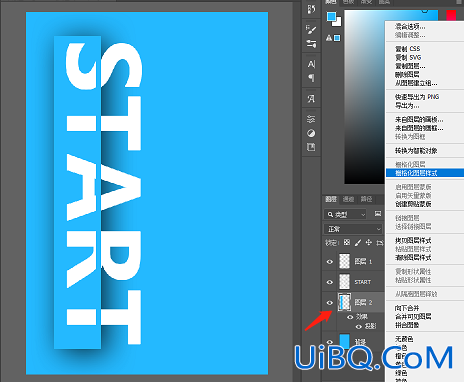This screenshot has height=382, width=464.
Task: Hide the START layer
Action: [330, 282]
